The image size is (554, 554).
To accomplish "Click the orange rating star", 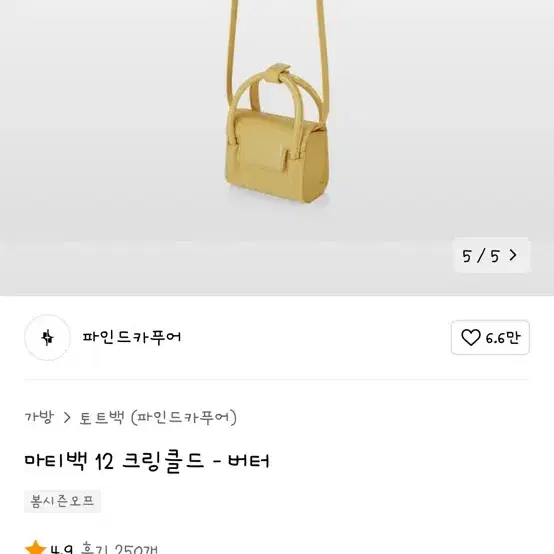I will coord(35,548).
